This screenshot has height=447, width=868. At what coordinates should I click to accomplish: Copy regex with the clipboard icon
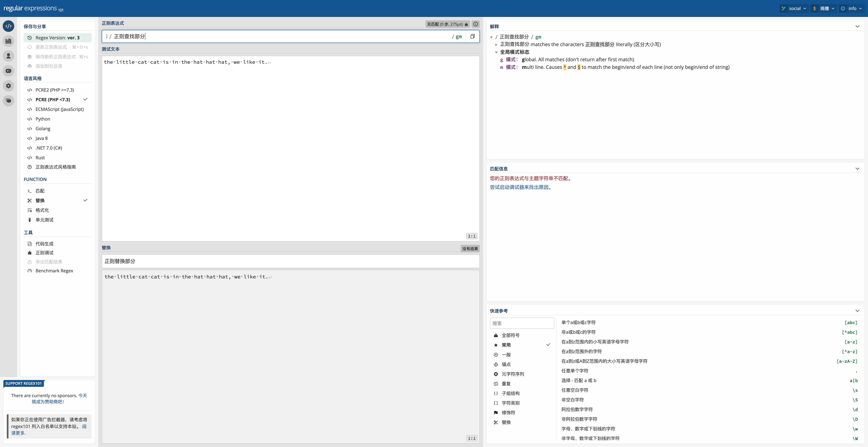[x=472, y=36]
